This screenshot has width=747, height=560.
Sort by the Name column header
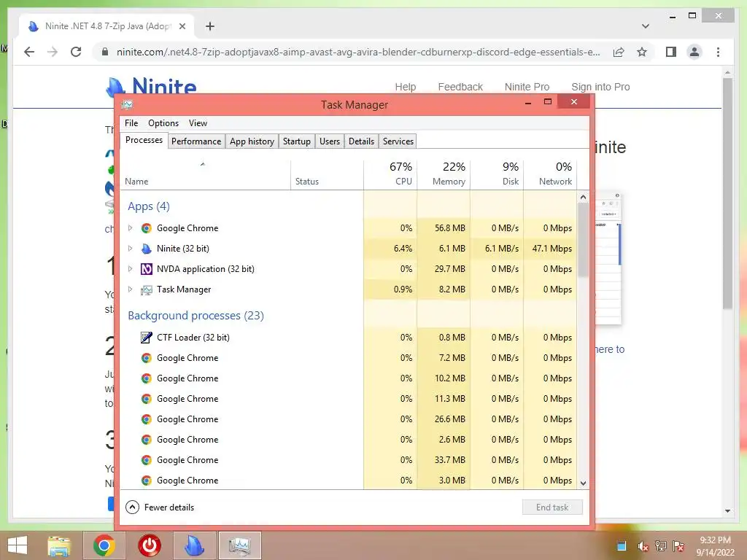[x=205, y=174]
